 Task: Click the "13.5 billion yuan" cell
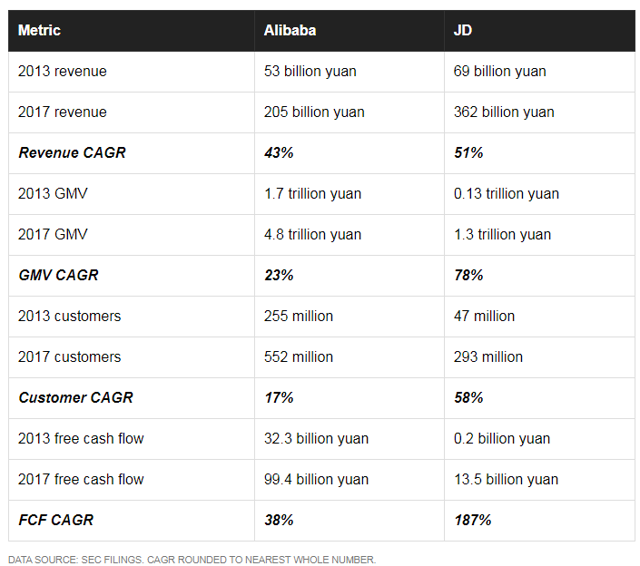506,479
